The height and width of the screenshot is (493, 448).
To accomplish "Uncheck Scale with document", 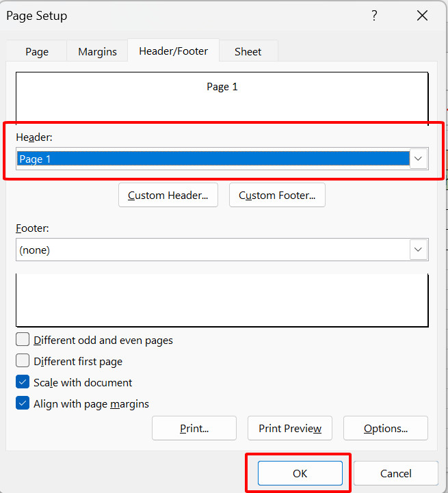I will pyautogui.click(x=23, y=383).
